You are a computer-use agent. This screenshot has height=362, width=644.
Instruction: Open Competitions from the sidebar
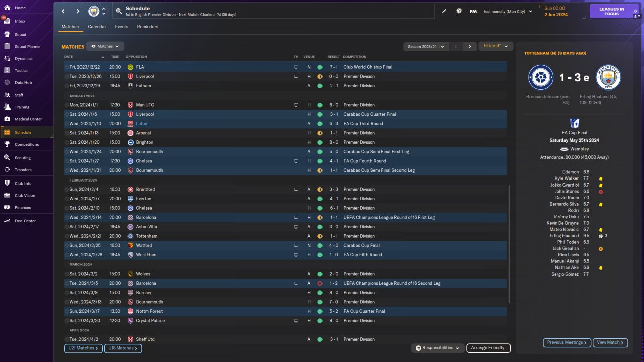26,144
